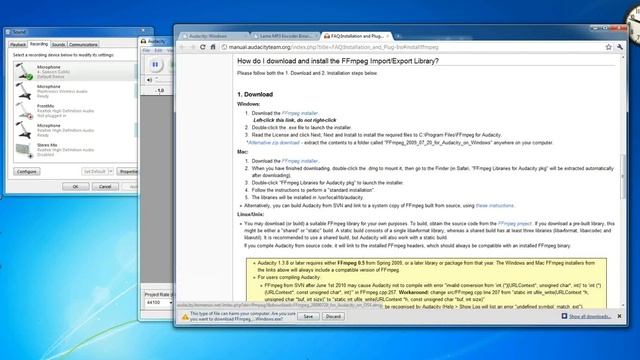Bookmark this page with the star icon
Screen dimensions: 640x360
point(609,47)
